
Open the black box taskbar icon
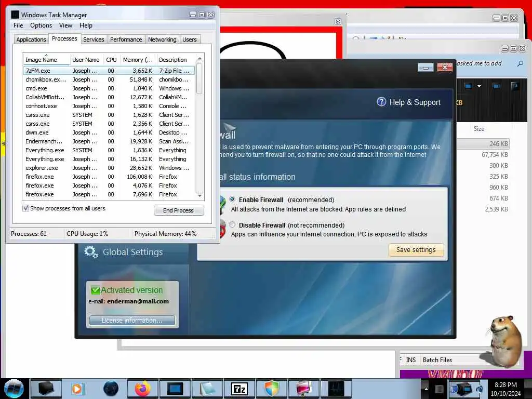[x=46, y=389]
